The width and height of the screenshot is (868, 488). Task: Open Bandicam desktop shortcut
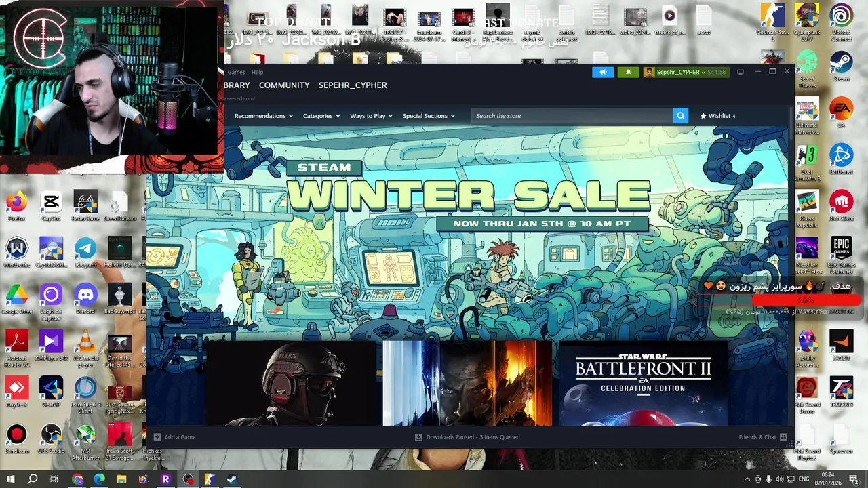tap(17, 439)
